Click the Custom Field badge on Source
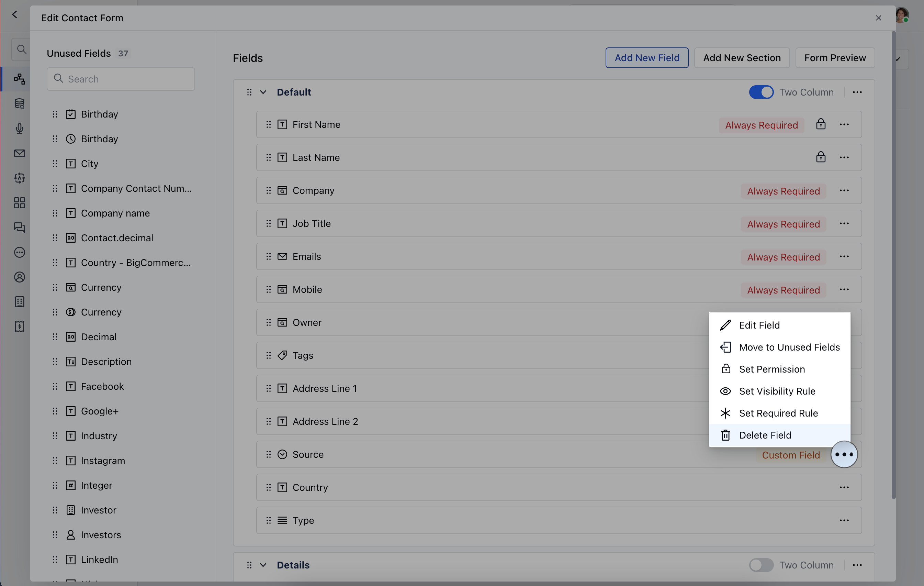The image size is (924, 586). 790,455
